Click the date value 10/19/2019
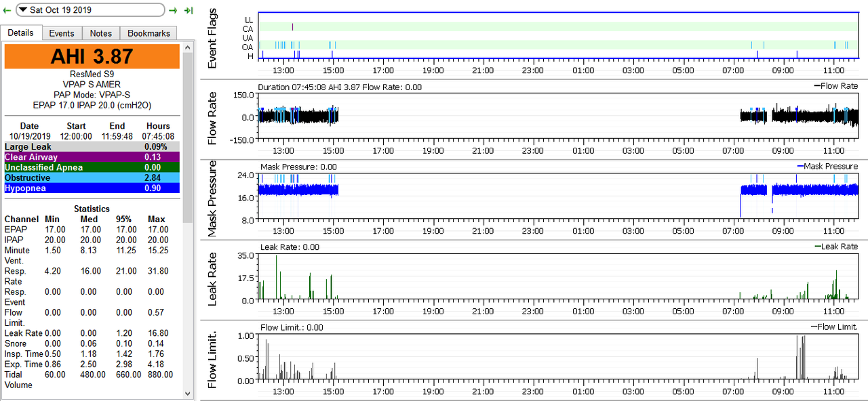The image size is (868, 401). coord(29,136)
